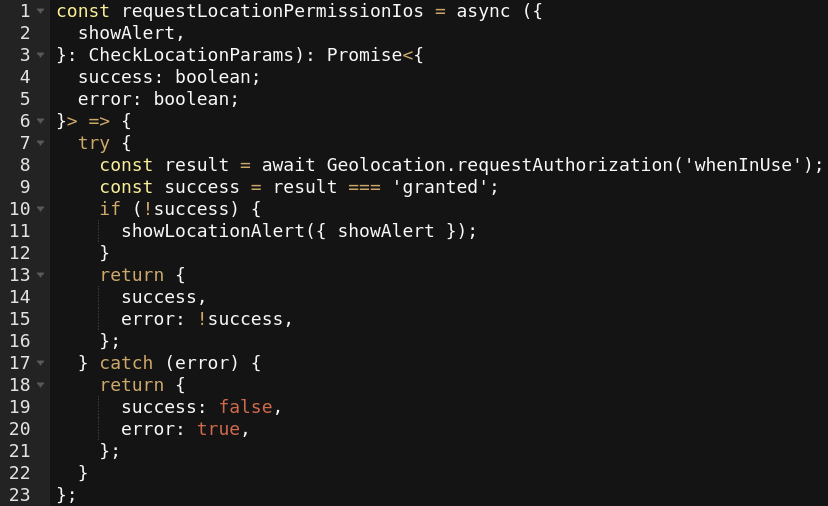Viewport: 828px width, 506px height.
Task: Click the Promise return type on line 3
Action: point(364,55)
